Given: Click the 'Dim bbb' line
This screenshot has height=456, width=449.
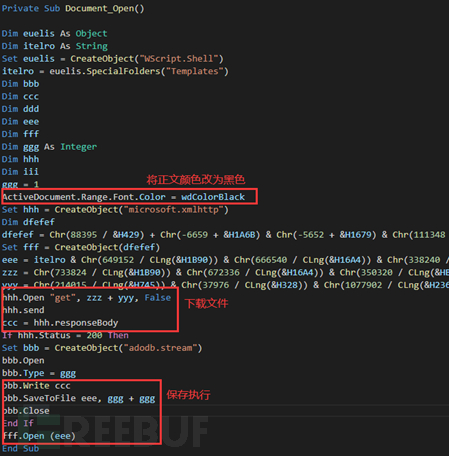Looking at the screenshot, I should coord(21,84).
